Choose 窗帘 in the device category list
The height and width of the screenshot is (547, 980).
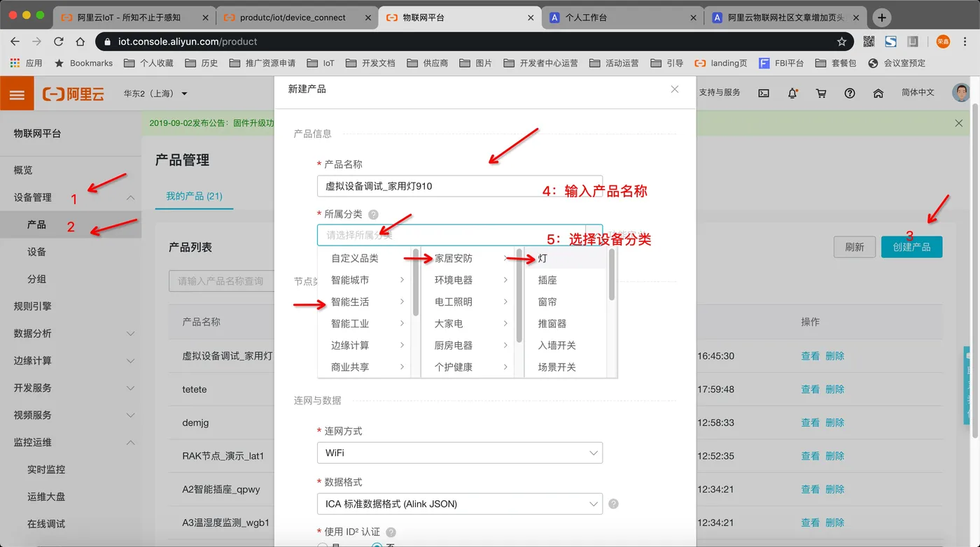(x=567, y=301)
